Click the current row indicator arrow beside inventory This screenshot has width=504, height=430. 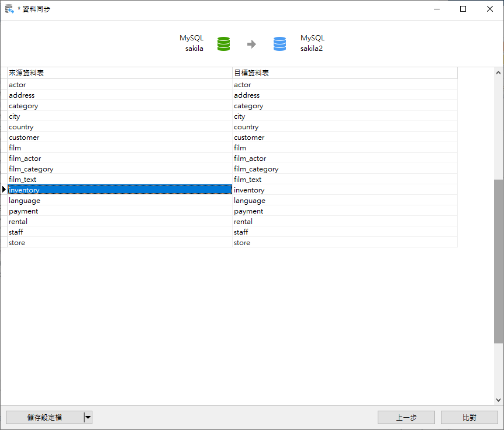click(4, 190)
